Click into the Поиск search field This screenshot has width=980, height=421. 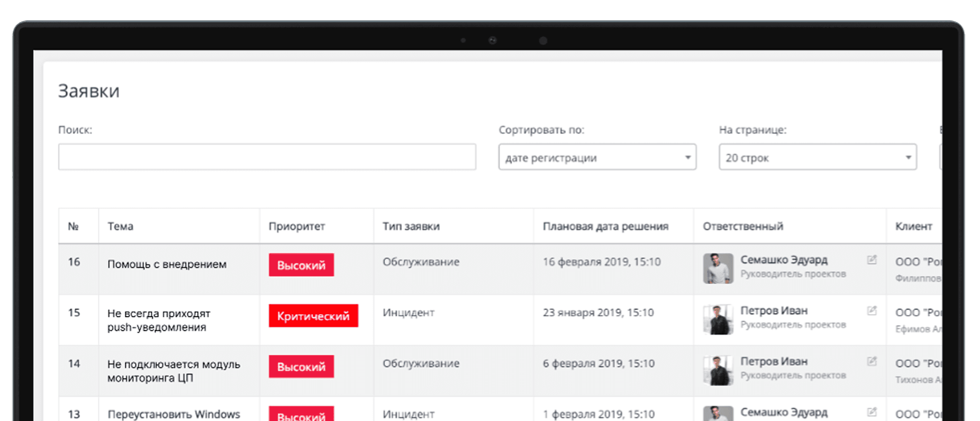(x=267, y=157)
